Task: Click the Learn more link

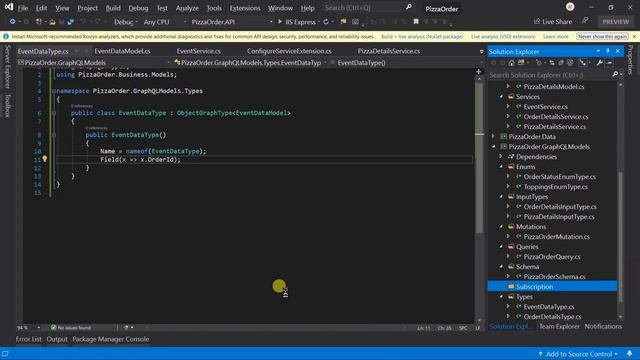Action: tap(556, 37)
